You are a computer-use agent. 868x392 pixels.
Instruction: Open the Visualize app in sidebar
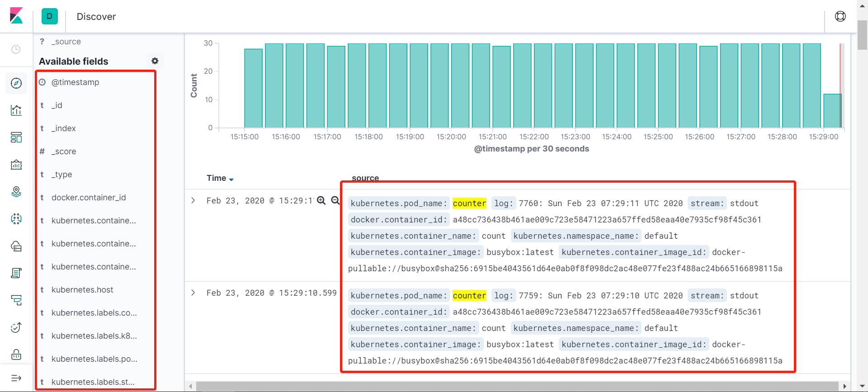[16, 110]
